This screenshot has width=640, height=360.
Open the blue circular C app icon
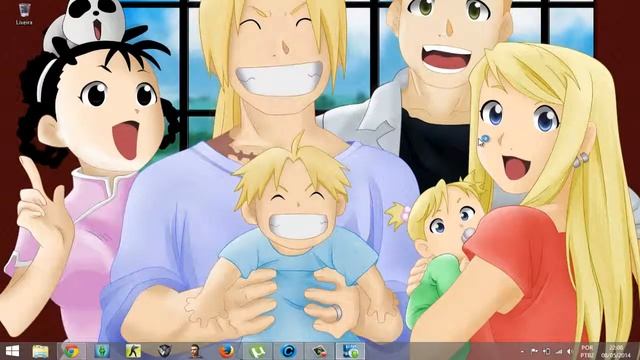tap(288, 351)
